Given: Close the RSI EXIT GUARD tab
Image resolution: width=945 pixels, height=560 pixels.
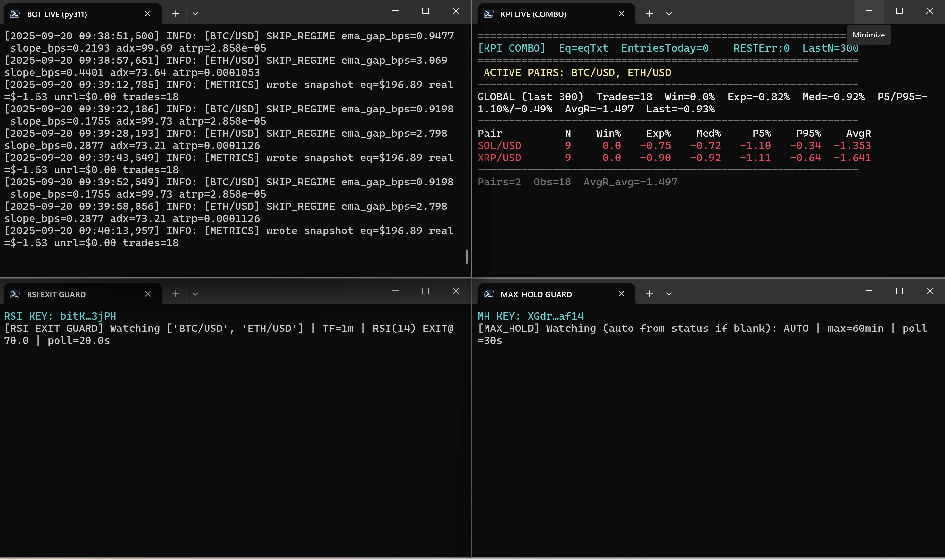Looking at the screenshot, I should pyautogui.click(x=148, y=294).
